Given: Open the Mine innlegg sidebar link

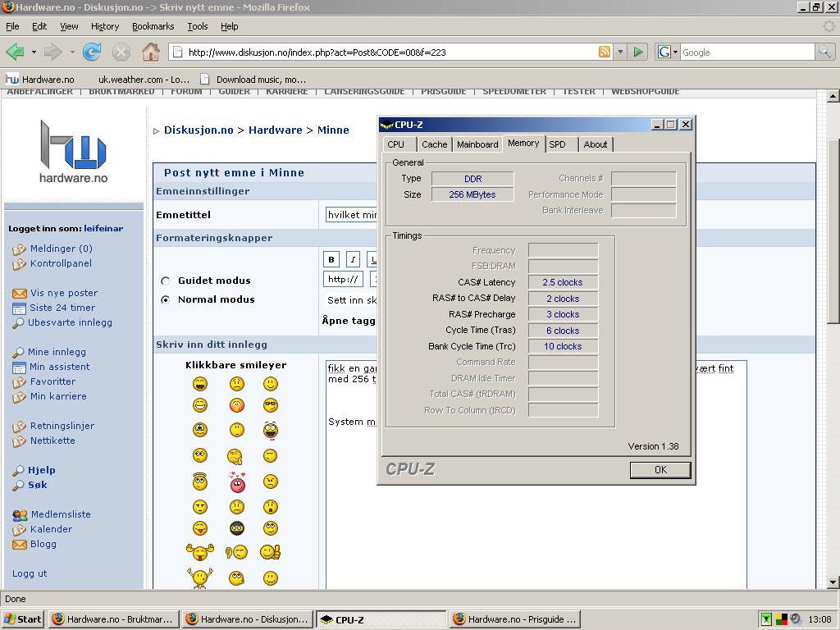Looking at the screenshot, I should coord(57,352).
